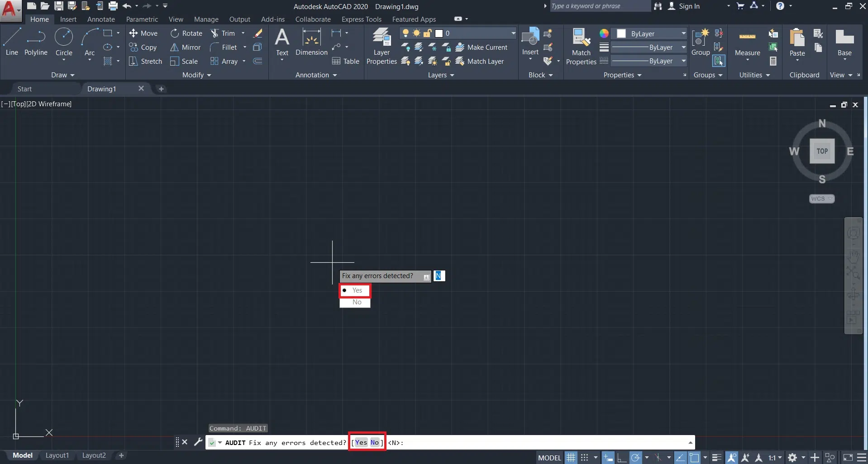This screenshot has width=868, height=464.
Task: Expand the Modify panel options
Action: (197, 75)
